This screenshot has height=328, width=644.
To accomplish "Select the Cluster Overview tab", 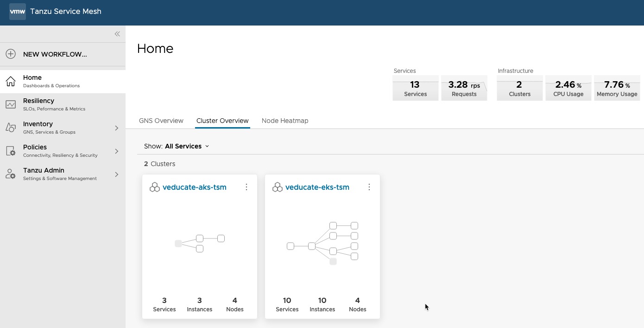I will [x=222, y=121].
